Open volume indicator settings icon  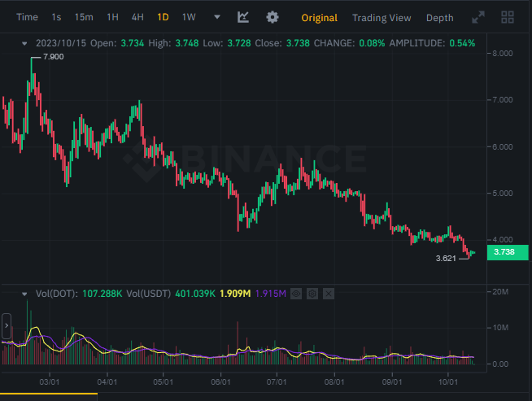pyautogui.click(x=312, y=294)
